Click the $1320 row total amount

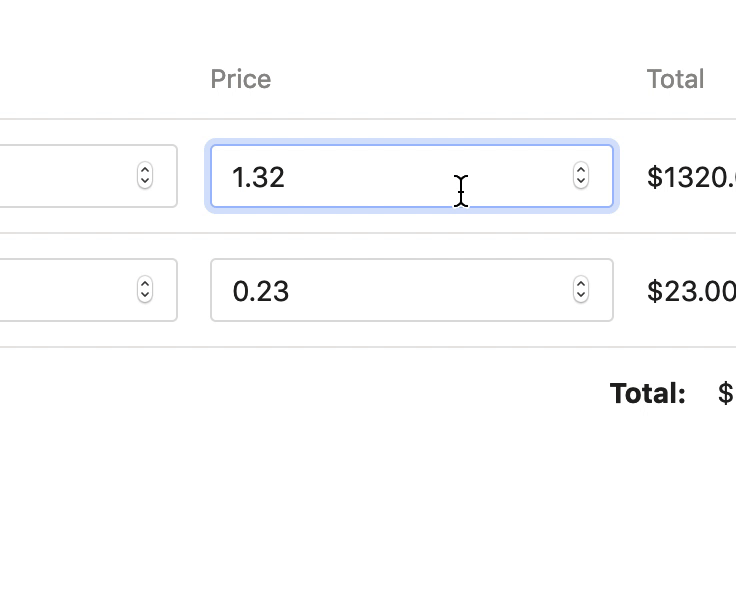click(690, 177)
